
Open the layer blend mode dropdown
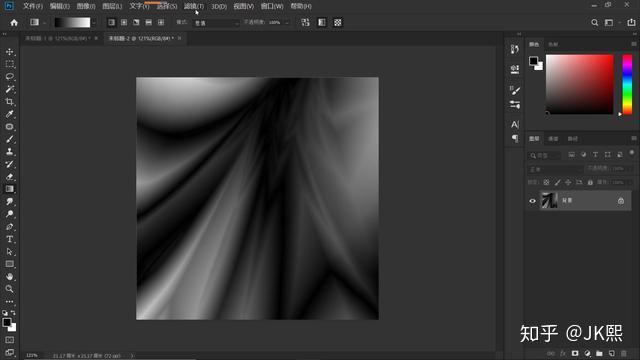point(555,169)
